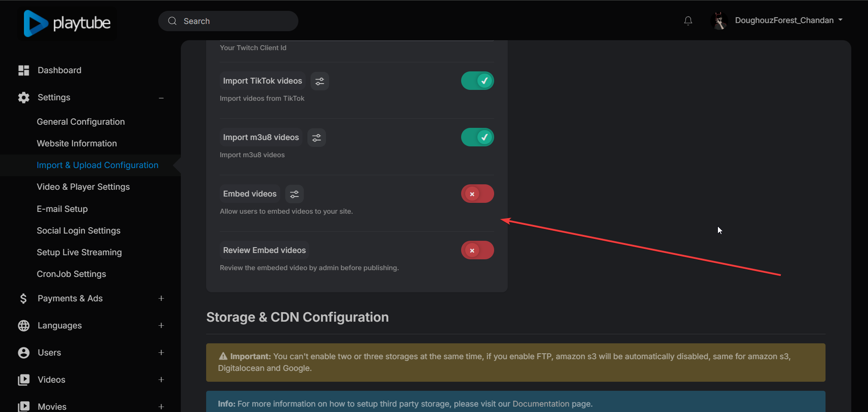
Task: Expand the Videos sidebar section
Action: click(x=161, y=380)
